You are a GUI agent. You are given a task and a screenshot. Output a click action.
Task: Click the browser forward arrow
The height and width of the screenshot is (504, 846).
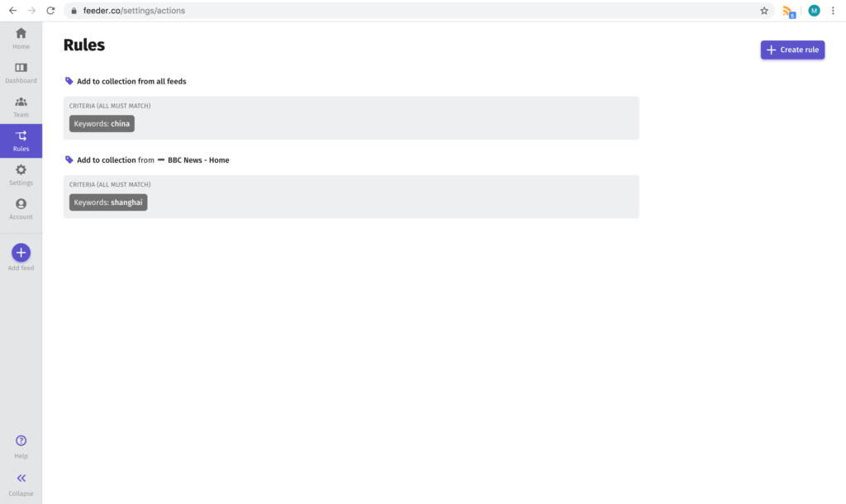coord(32,10)
